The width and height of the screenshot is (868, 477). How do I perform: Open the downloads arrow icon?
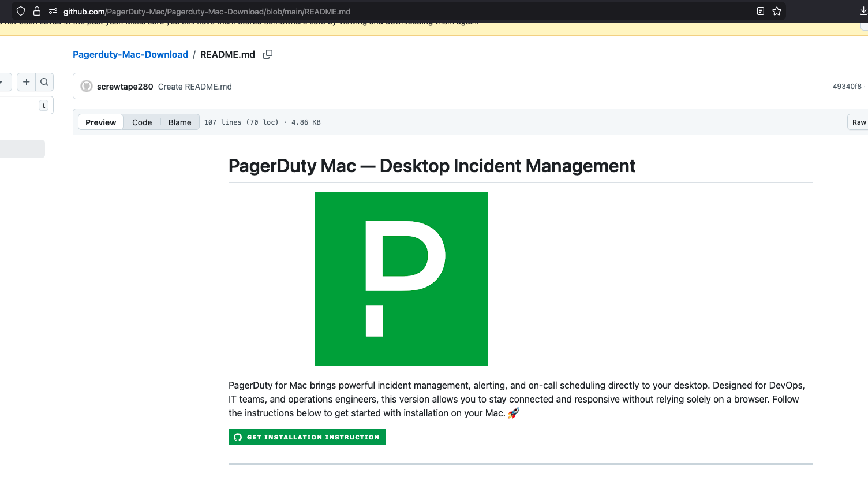pos(863,11)
